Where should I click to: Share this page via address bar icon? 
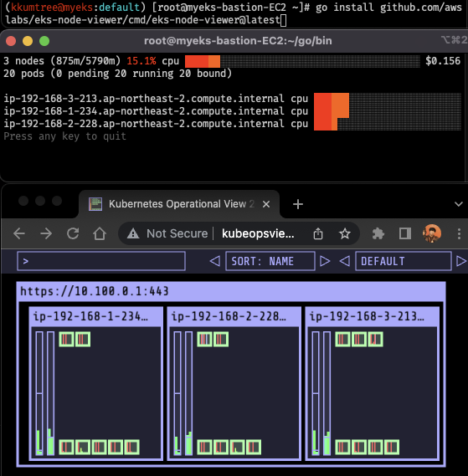pos(318,233)
